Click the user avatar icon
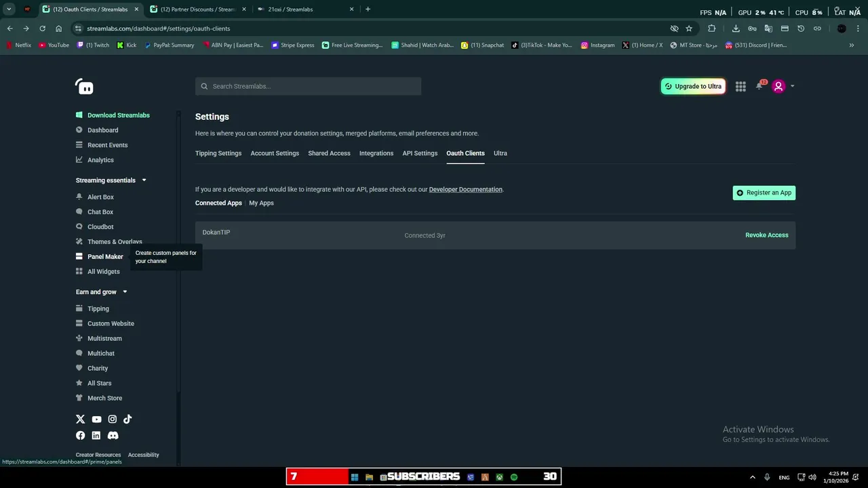The width and height of the screenshot is (868, 488). (778, 86)
